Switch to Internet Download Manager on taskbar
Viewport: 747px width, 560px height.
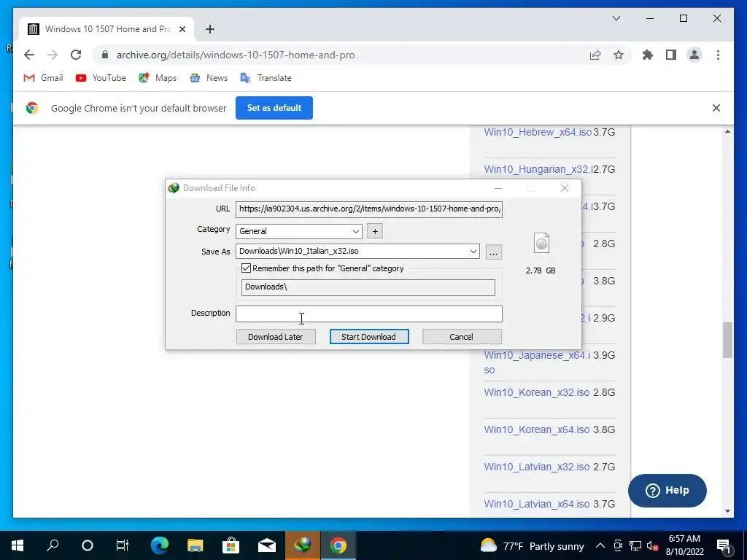tap(303, 545)
